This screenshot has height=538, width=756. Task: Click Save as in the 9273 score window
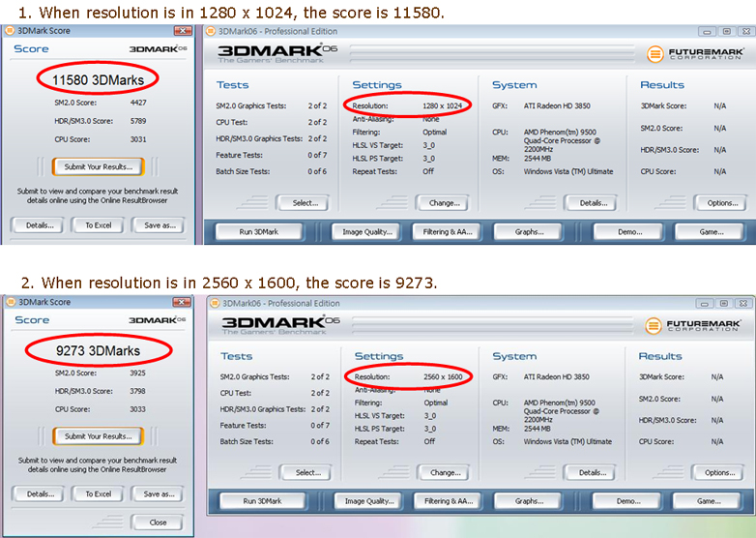159,494
